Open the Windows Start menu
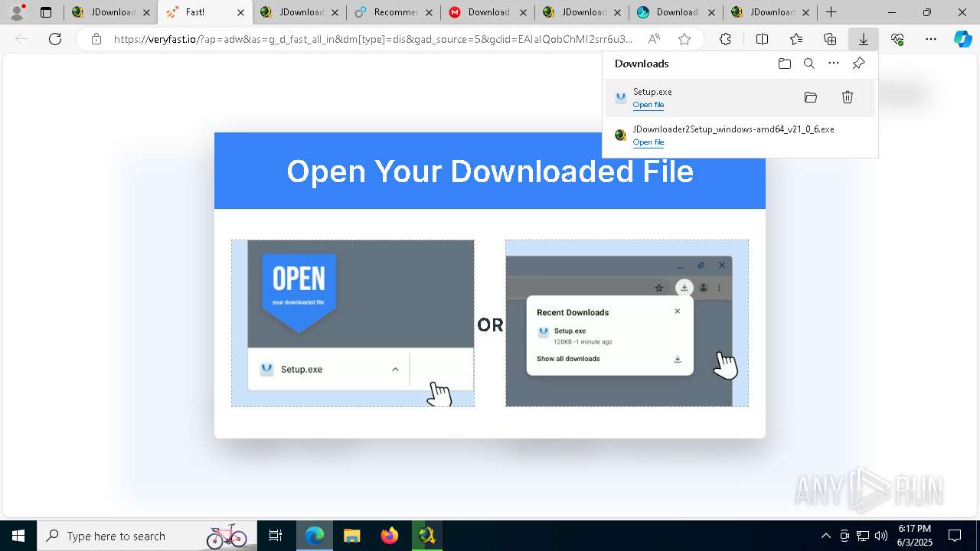This screenshot has width=980, height=551. click(18, 536)
